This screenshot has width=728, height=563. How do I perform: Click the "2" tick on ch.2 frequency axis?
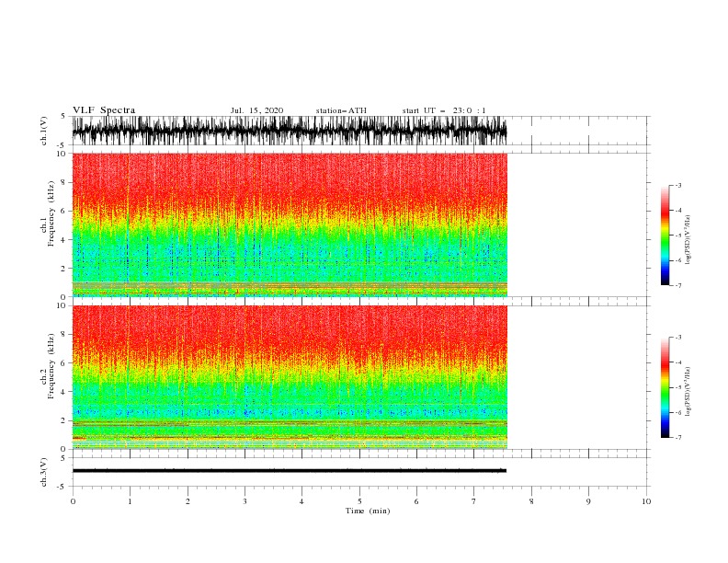tap(64, 420)
